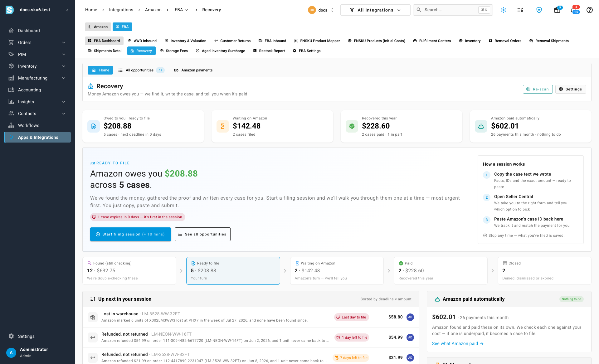Click the help question mark icon
This screenshot has width=599, height=364.
point(590,10)
